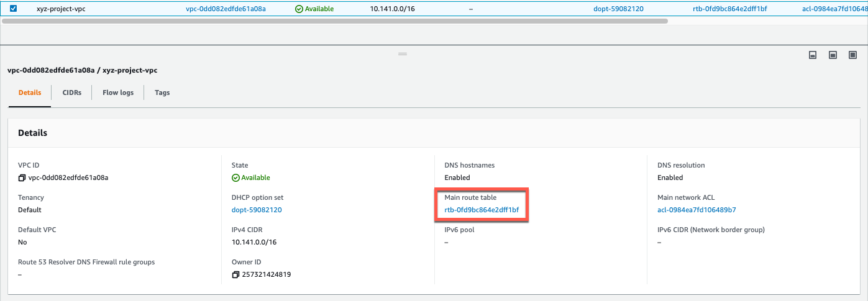Grab the split panel resize handle

403,54
